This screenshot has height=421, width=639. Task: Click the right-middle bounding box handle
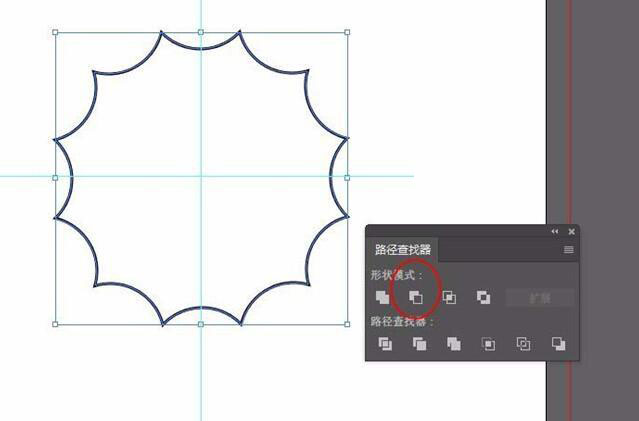tap(347, 178)
